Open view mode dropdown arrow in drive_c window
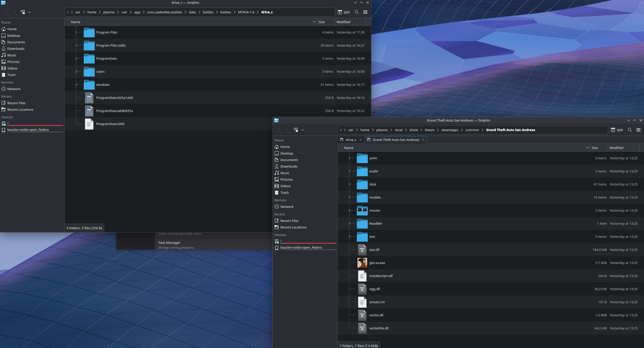The image size is (644, 348). [x=30, y=12]
